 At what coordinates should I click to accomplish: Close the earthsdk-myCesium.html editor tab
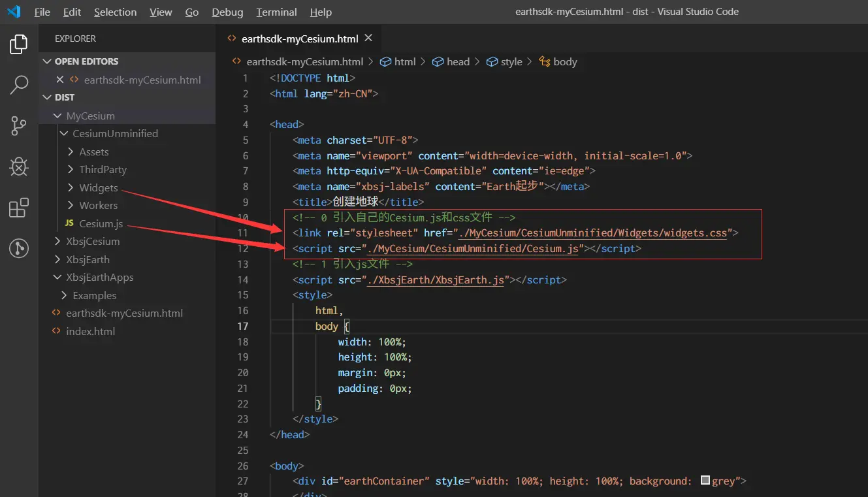tap(369, 39)
